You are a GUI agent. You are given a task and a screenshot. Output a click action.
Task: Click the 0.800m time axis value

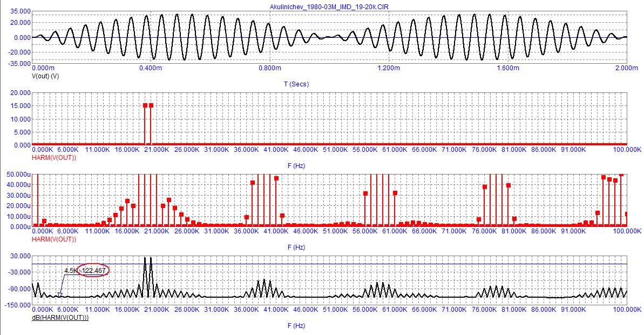click(270, 68)
